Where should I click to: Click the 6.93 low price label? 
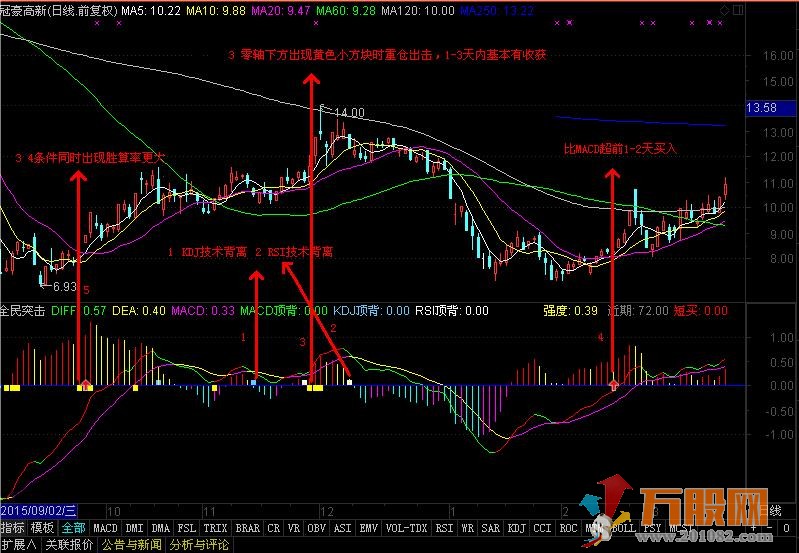[x=64, y=287]
